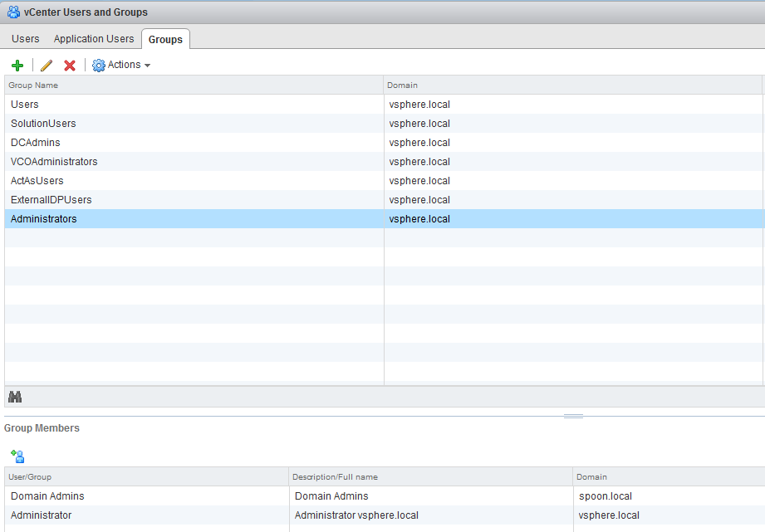Select the Domain Admins member row
The height and width of the screenshot is (532, 765).
pyautogui.click(x=385, y=496)
